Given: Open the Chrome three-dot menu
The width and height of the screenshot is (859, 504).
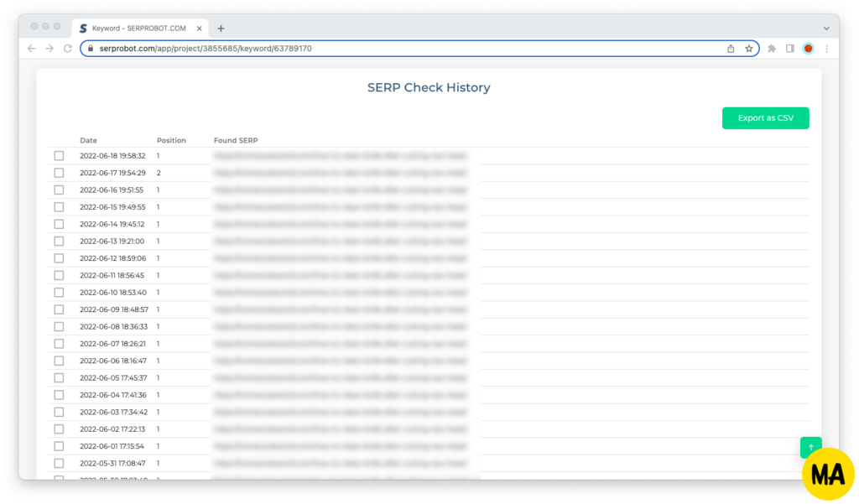Looking at the screenshot, I should [x=826, y=49].
